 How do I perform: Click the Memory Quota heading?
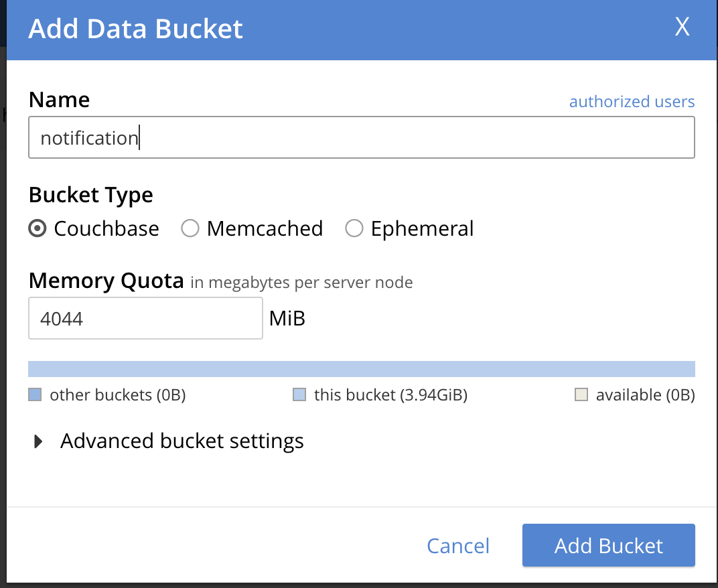pyautogui.click(x=106, y=281)
